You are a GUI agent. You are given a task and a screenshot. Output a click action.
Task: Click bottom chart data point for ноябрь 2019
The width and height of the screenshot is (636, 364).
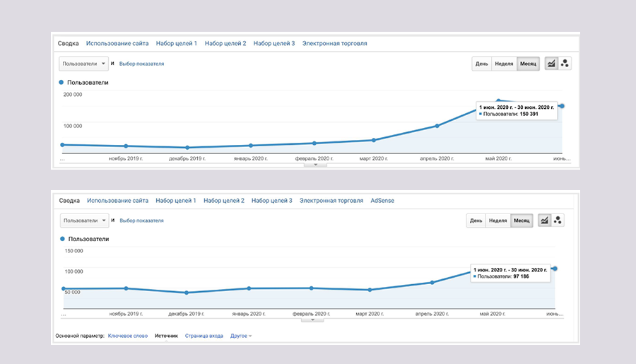[126, 288]
